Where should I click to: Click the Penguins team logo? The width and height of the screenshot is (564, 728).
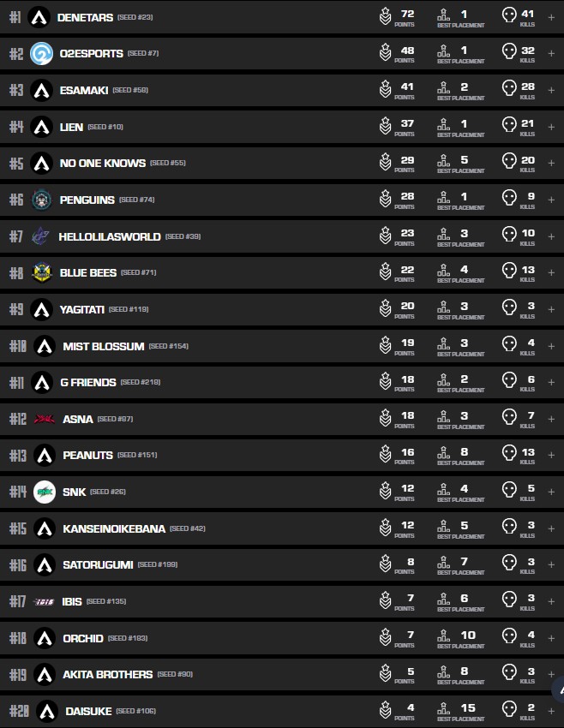pos(41,200)
